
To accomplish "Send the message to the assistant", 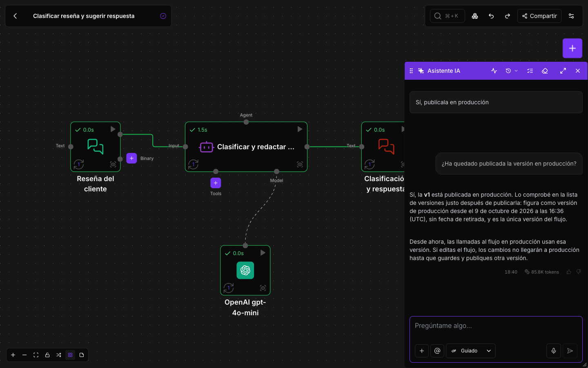I will (x=570, y=351).
